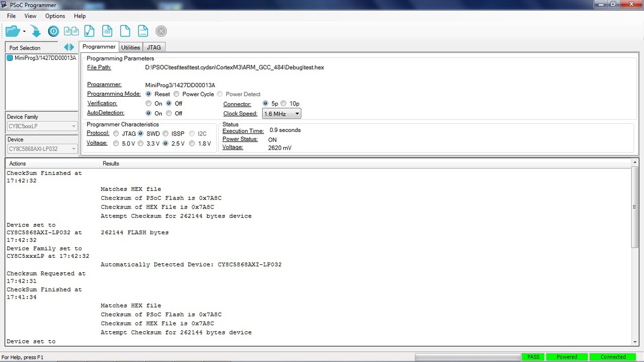Click the gray Abort X icon
This screenshot has height=362, width=644.
pos(161,31)
